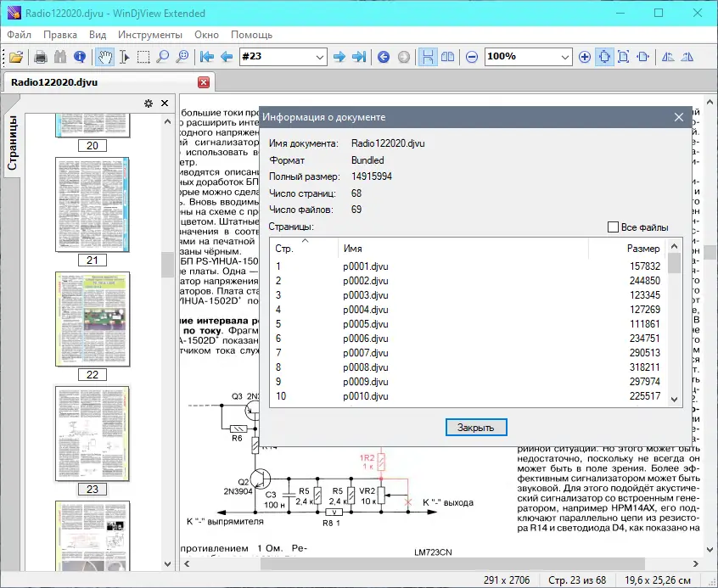Open thumbnails panel settings gear
718x588 pixels.
click(149, 104)
